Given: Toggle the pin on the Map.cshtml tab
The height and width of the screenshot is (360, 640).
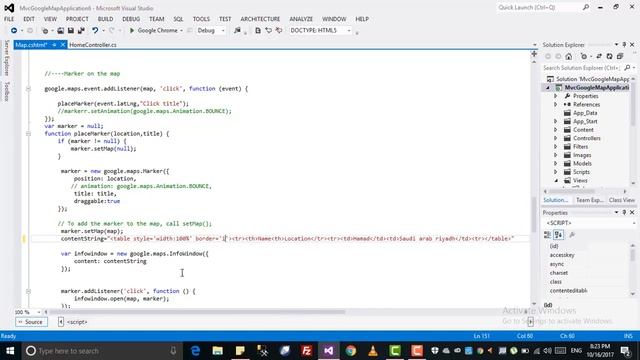Looking at the screenshot, I should point(54,45).
